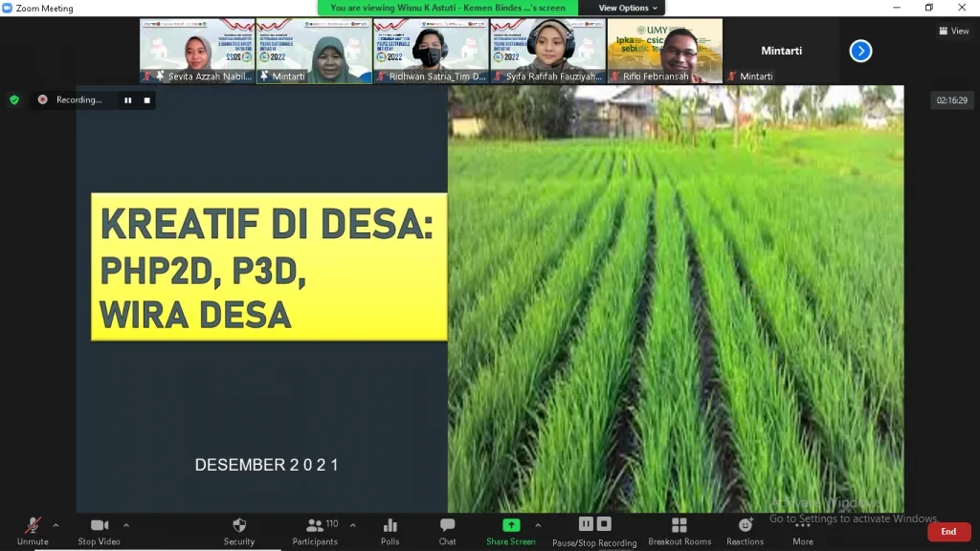This screenshot has height=551, width=980.
Task: Stop recording using the toolbar stop button
Action: 604,524
